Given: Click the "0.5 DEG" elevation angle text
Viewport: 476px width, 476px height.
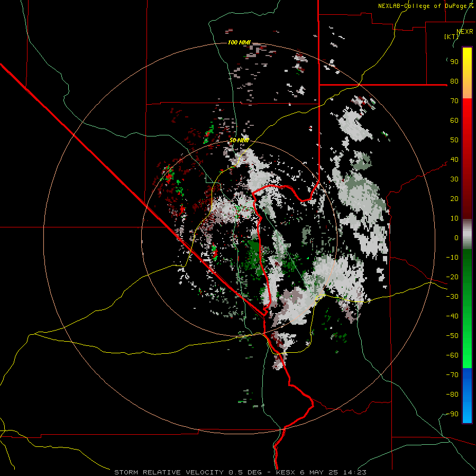Looking at the screenshot, I should (x=245, y=472).
